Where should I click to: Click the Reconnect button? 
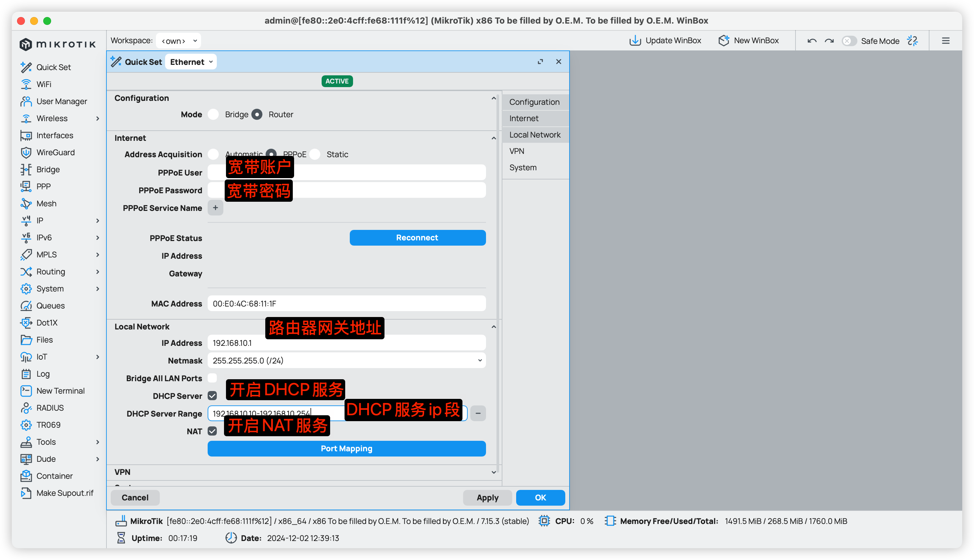pos(417,238)
